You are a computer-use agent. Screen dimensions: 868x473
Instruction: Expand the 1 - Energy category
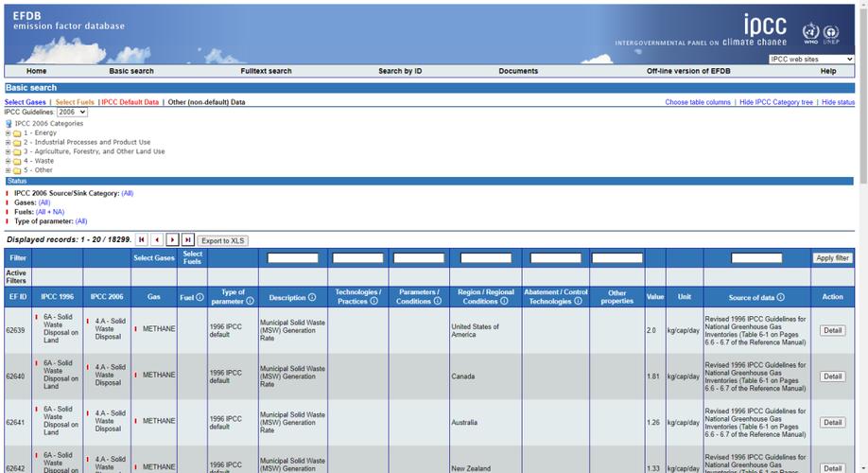pyautogui.click(x=8, y=133)
